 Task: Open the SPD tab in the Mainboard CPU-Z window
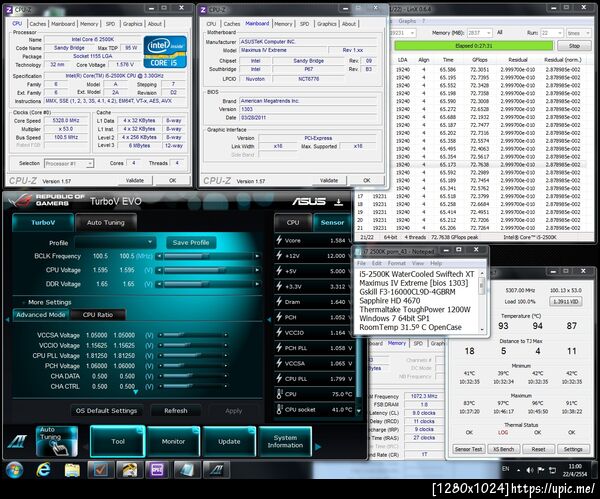point(304,24)
